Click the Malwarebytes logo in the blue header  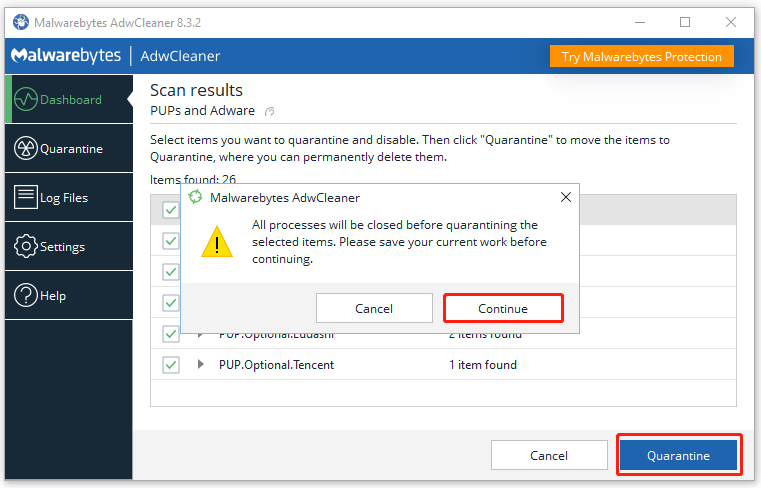pos(66,55)
